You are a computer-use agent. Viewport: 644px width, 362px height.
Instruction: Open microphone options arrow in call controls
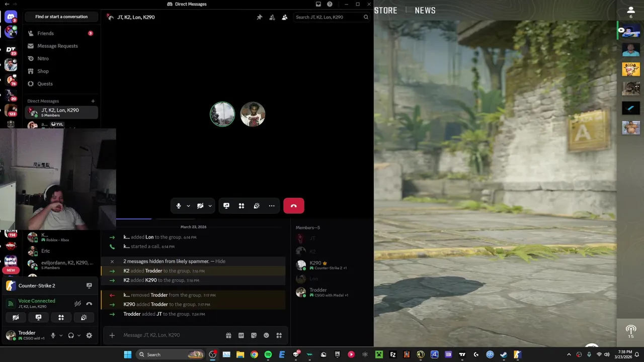tap(188, 206)
